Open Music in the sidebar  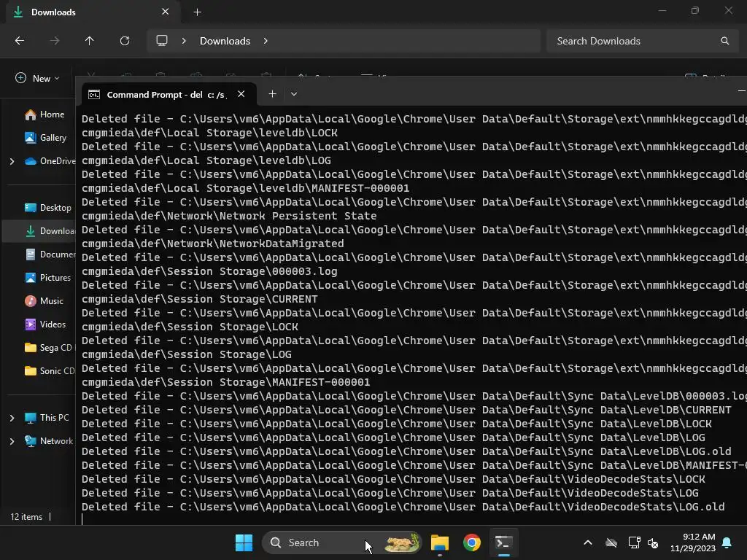44,301
